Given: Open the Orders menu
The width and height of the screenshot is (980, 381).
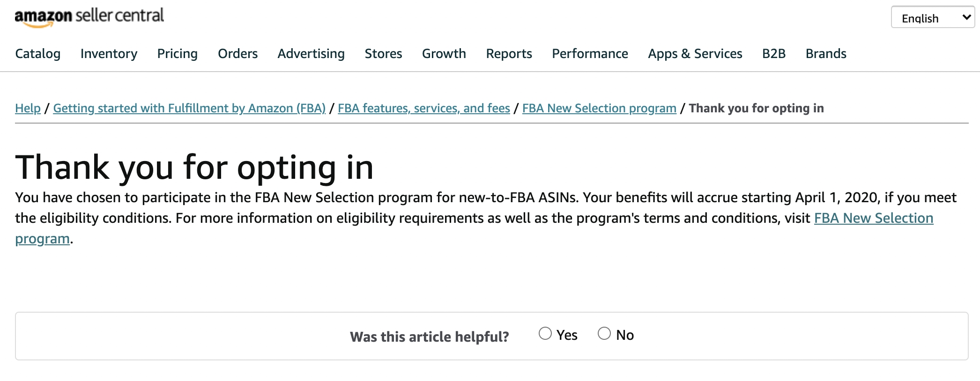Looking at the screenshot, I should (238, 54).
